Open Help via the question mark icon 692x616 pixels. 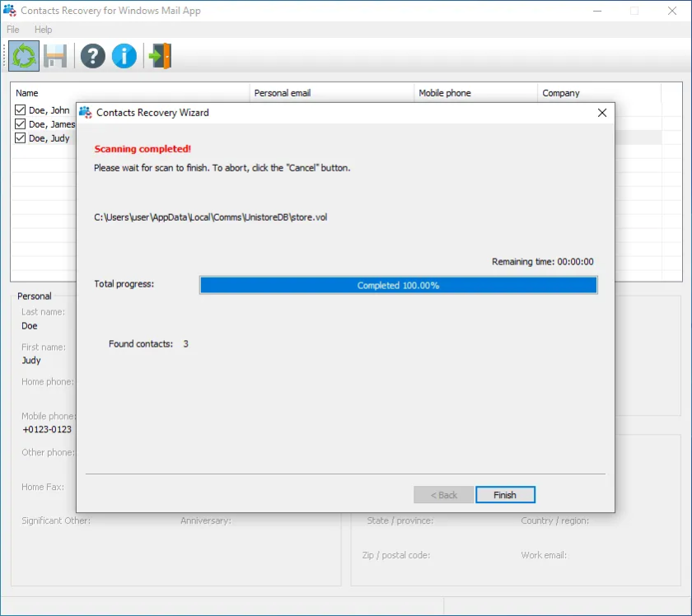pos(92,56)
